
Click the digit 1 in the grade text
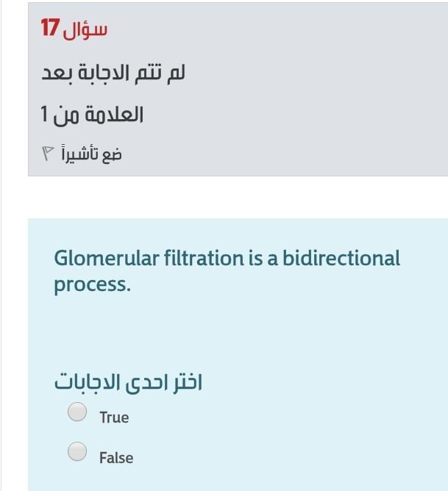pyautogui.click(x=44, y=114)
